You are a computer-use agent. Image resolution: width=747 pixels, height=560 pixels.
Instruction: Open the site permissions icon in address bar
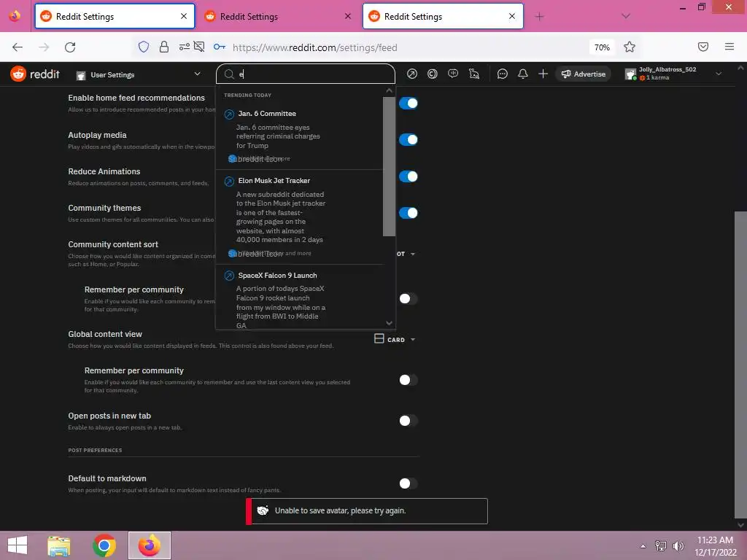click(185, 47)
